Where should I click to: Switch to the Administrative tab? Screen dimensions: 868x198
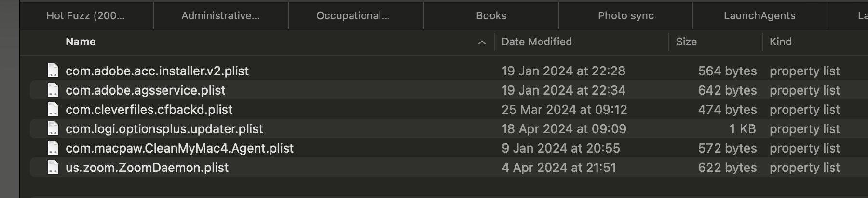[220, 16]
